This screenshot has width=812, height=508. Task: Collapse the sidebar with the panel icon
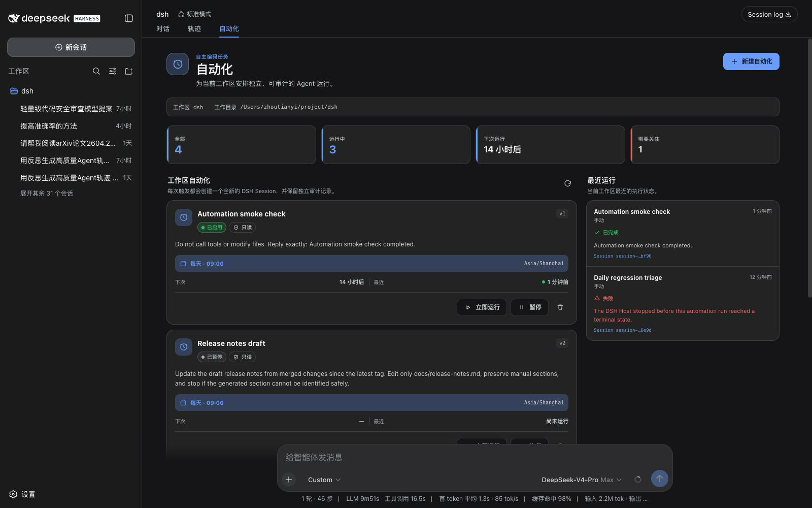(x=129, y=18)
